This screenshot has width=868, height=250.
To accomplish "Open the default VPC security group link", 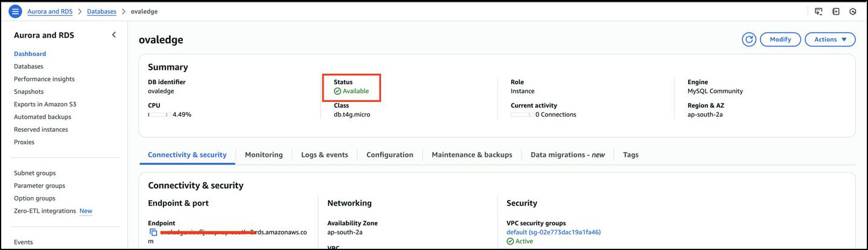I will click(x=553, y=232).
